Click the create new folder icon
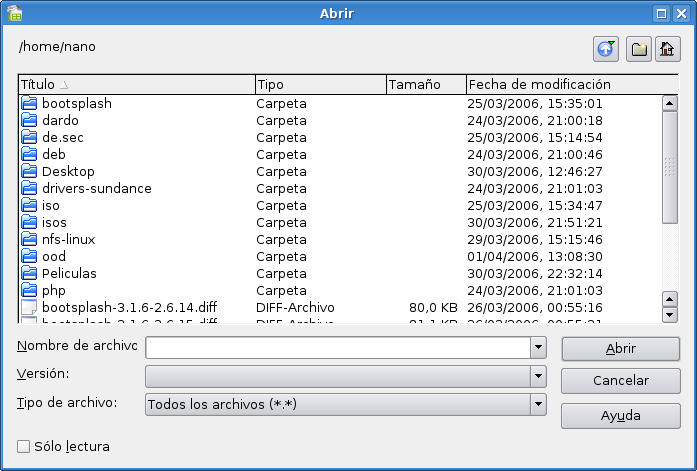 638,48
